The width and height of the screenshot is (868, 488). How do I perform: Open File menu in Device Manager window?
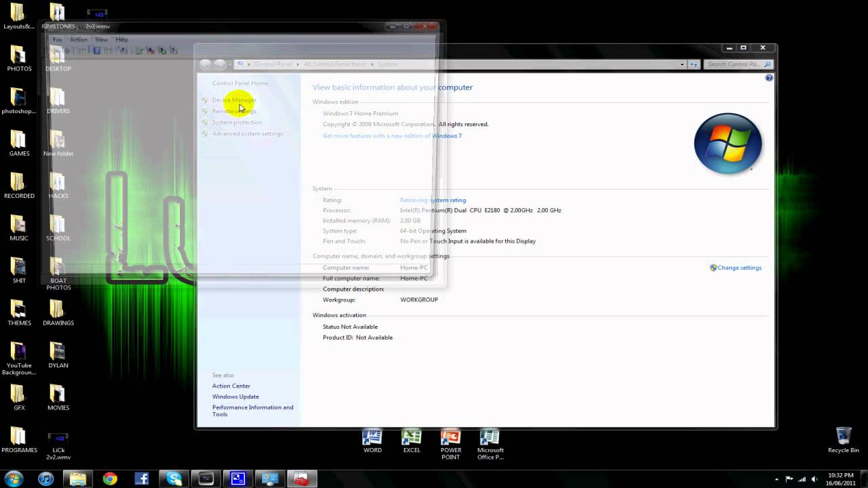click(58, 39)
